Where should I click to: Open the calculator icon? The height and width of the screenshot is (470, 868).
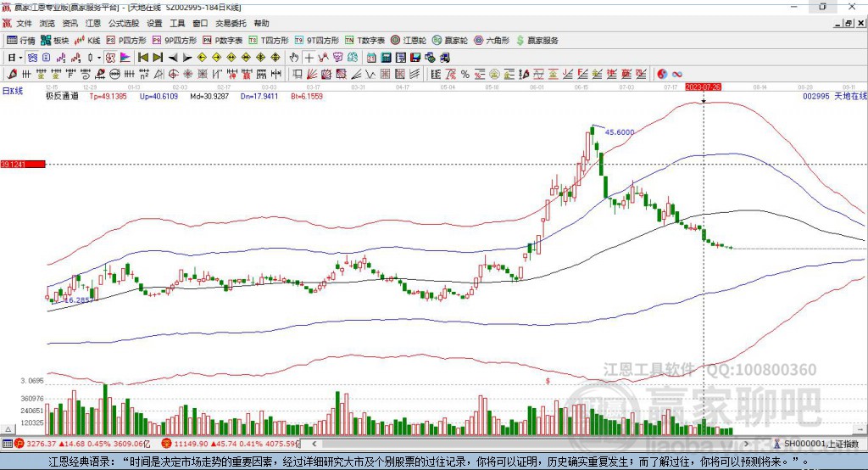tap(386, 58)
